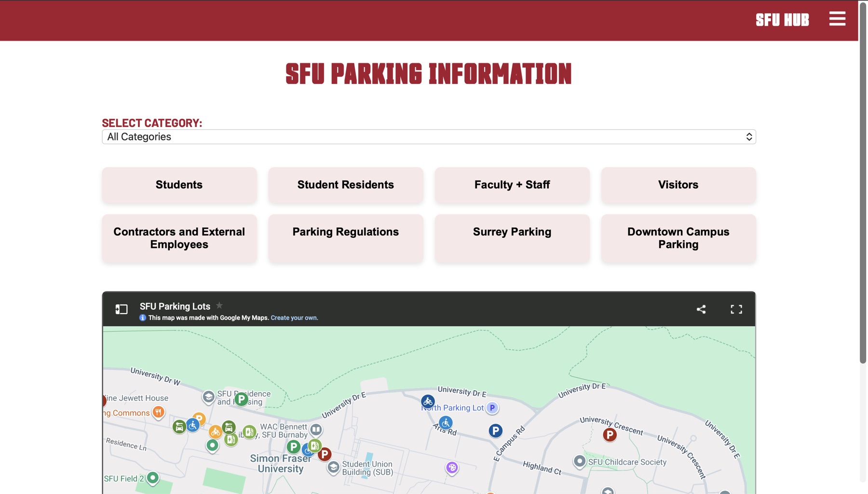Click the SFU HUB logo link
Viewport: 868px width, 494px height.
pyautogui.click(x=782, y=20)
